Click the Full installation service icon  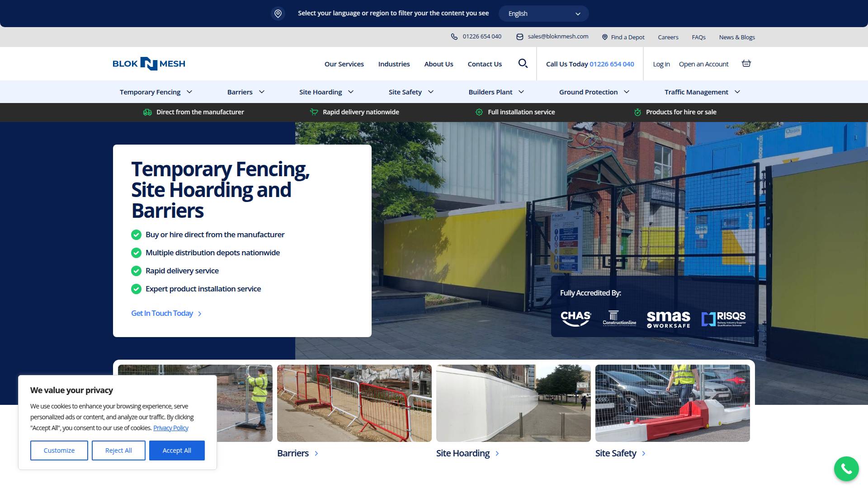pyautogui.click(x=479, y=112)
